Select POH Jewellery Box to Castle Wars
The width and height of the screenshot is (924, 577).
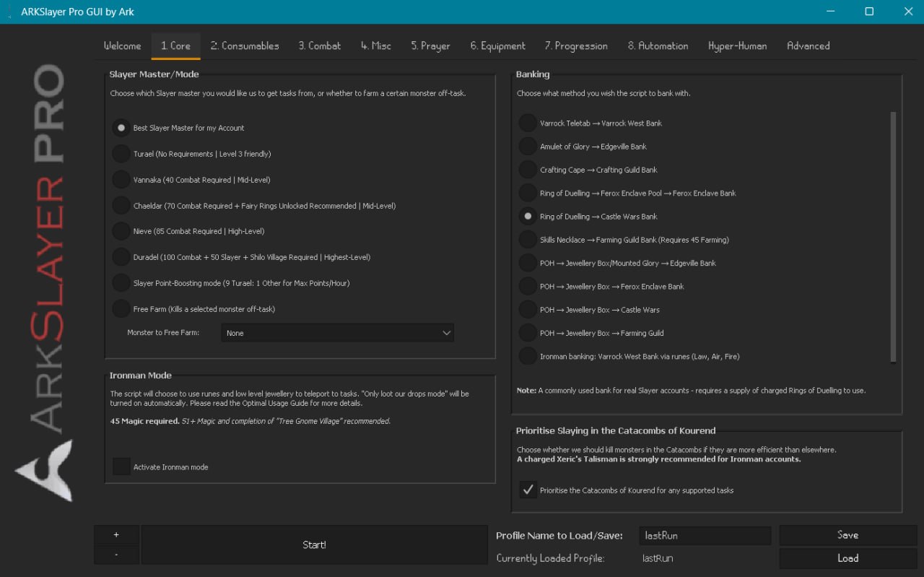tap(528, 310)
